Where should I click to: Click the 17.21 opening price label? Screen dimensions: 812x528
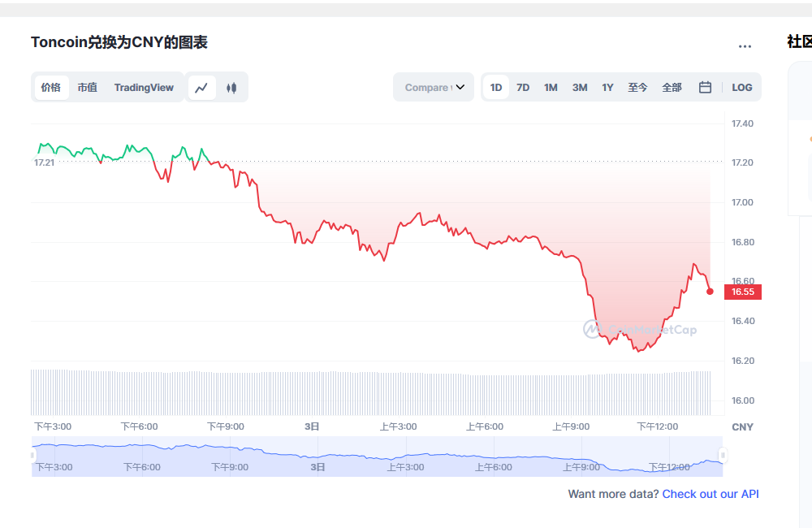pos(44,162)
